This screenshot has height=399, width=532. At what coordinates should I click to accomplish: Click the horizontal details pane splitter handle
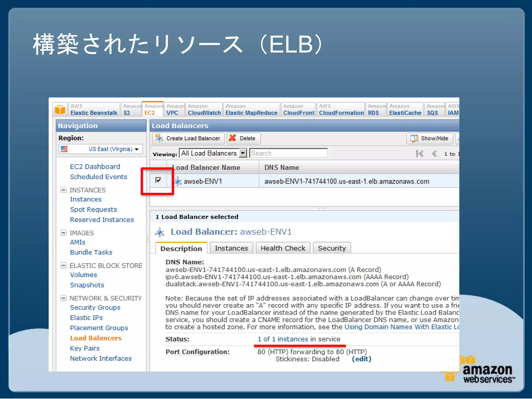[x=322, y=208]
